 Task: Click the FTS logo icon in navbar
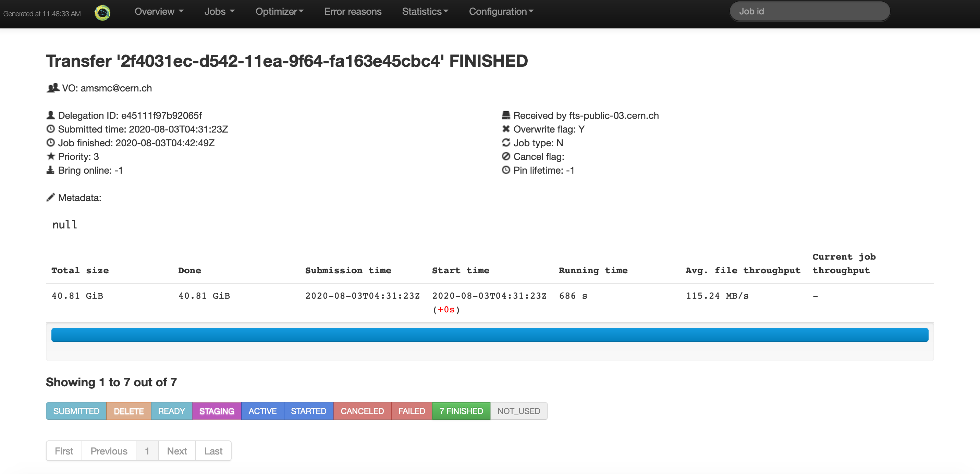102,13
